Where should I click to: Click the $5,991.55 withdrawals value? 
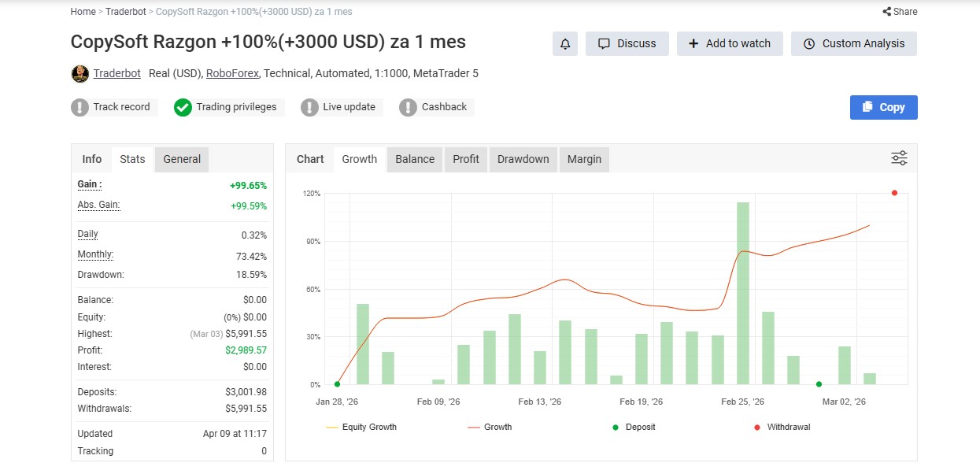pyautogui.click(x=246, y=409)
